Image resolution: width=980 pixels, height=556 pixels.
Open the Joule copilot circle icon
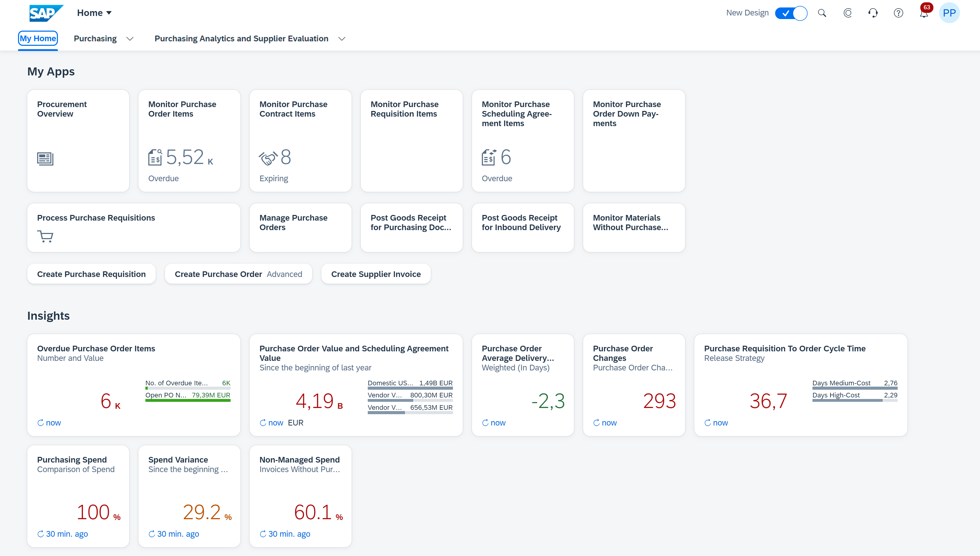tap(847, 13)
